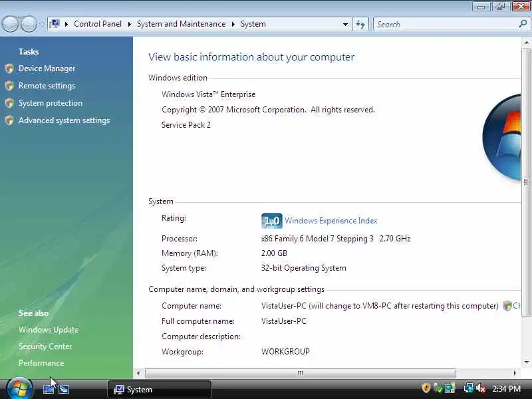
Task: Click the Change settings shield icon
Action: 507,306
